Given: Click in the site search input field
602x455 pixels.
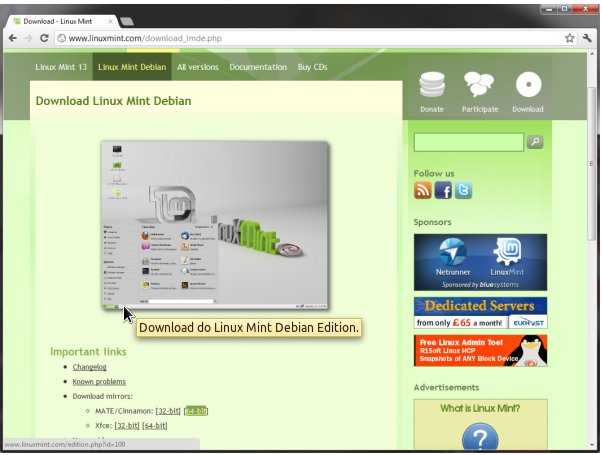Looking at the screenshot, I should (469, 142).
